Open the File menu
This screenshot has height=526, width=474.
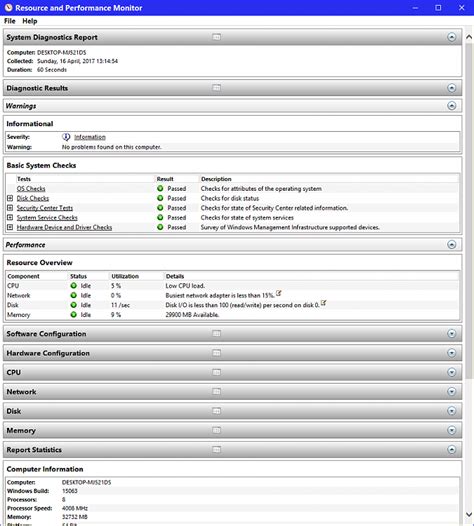[9, 21]
